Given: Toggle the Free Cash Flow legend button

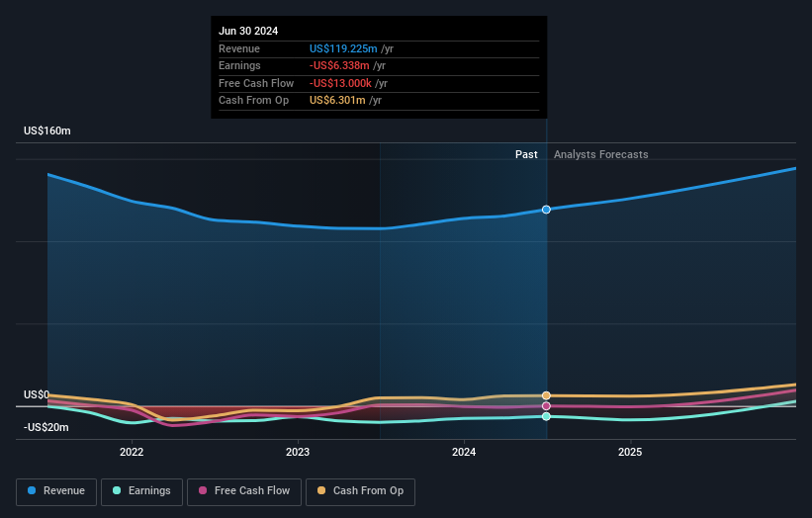Looking at the screenshot, I should 244,491.
